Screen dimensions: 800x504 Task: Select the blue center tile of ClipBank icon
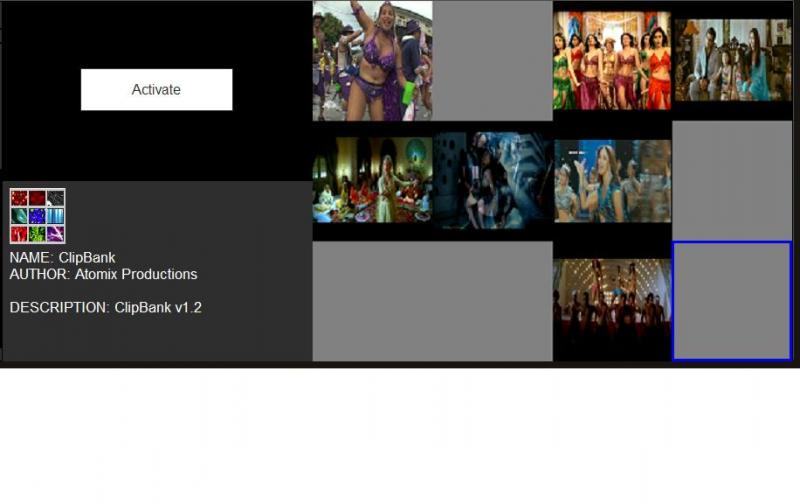37,216
